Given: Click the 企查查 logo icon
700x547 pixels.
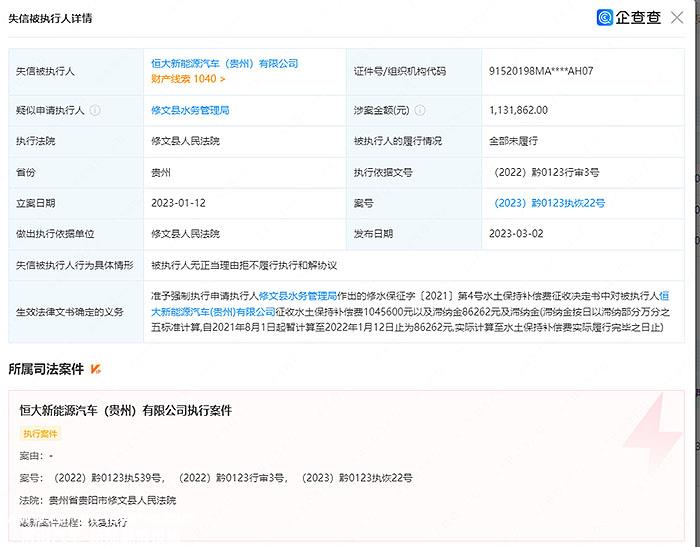Looking at the screenshot, I should click(604, 18).
